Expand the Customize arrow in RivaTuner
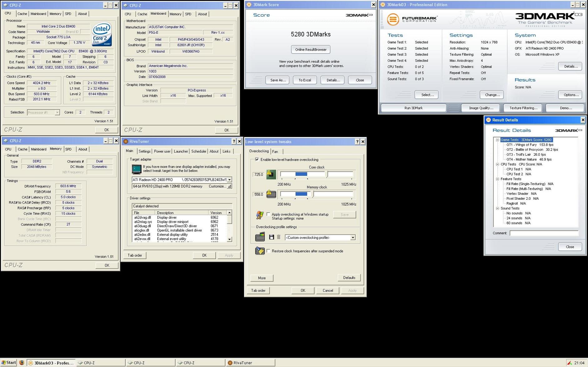The image size is (588, 367). tap(229, 186)
